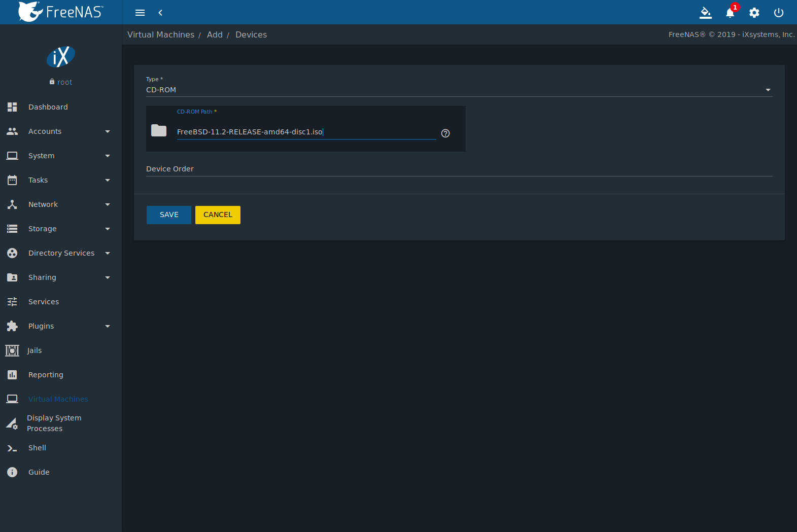Click the Plugins puzzle piece icon
The width and height of the screenshot is (797, 532).
coord(12,326)
